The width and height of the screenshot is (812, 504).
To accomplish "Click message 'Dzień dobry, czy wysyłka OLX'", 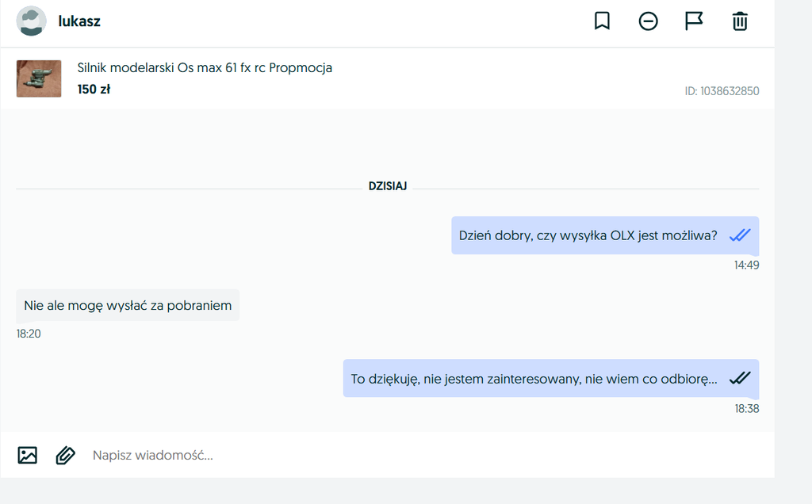I will [x=588, y=235].
